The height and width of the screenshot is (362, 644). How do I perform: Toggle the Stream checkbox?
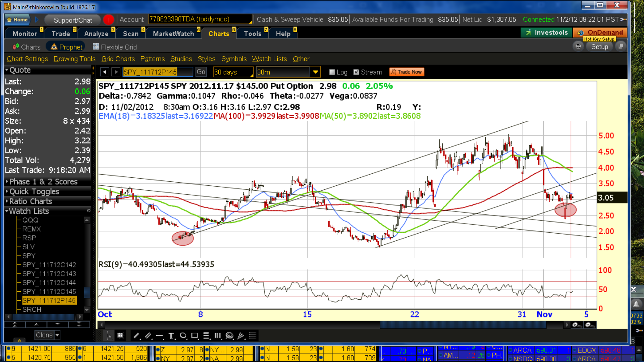(x=356, y=72)
